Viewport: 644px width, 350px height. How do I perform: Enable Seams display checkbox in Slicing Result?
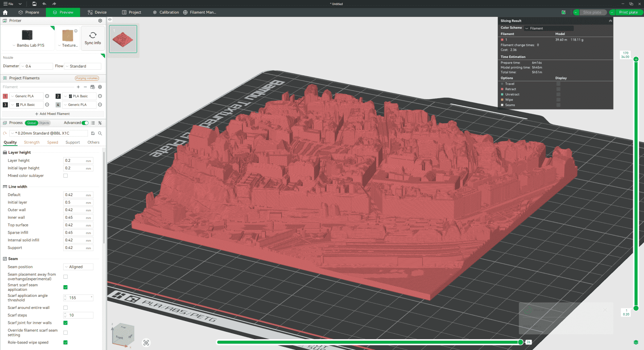coord(558,105)
